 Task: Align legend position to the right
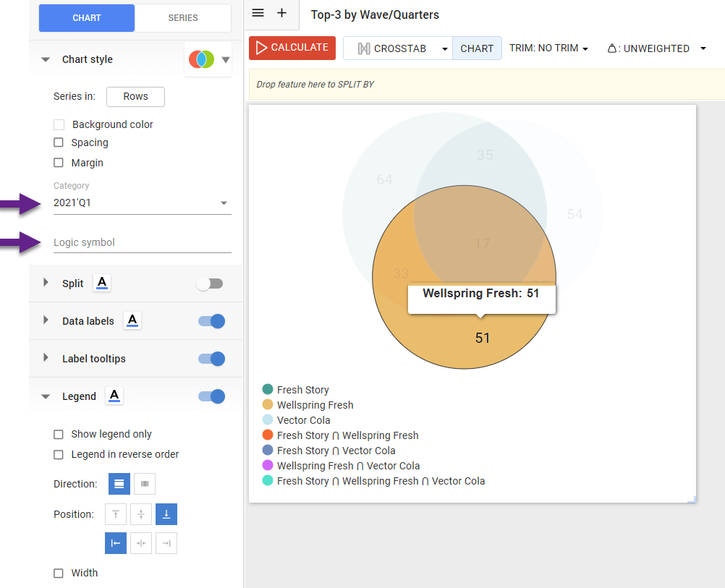click(x=166, y=543)
